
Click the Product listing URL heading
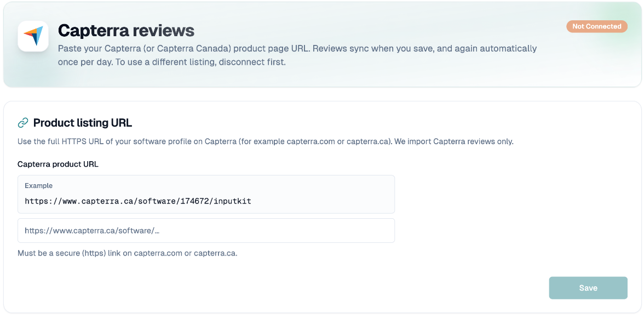(83, 123)
